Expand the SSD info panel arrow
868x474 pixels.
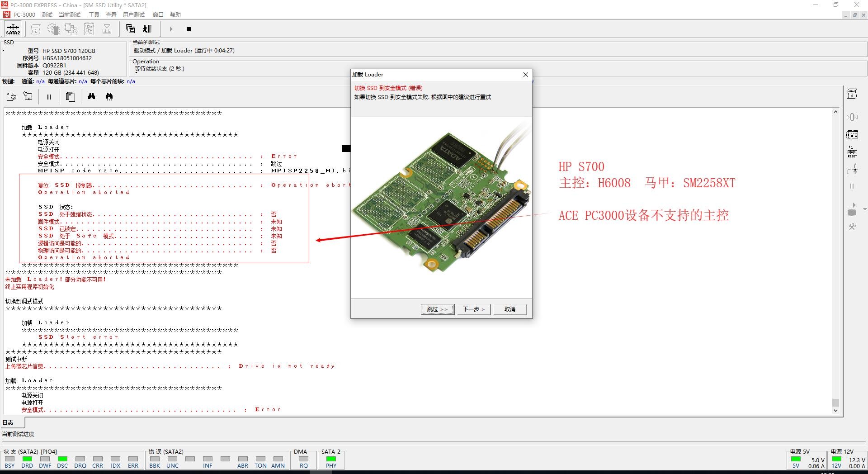(x=3, y=51)
